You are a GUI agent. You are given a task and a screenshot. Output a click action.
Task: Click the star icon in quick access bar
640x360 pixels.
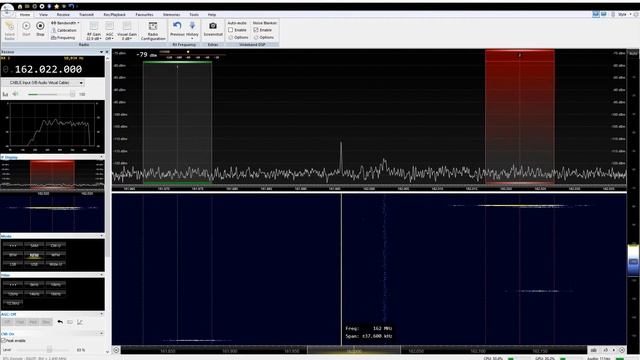pos(56,7)
